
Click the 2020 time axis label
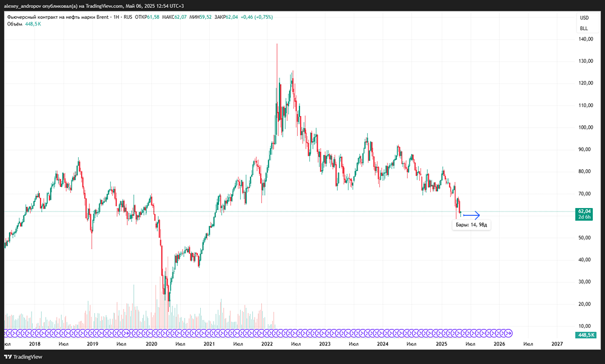coord(152,344)
